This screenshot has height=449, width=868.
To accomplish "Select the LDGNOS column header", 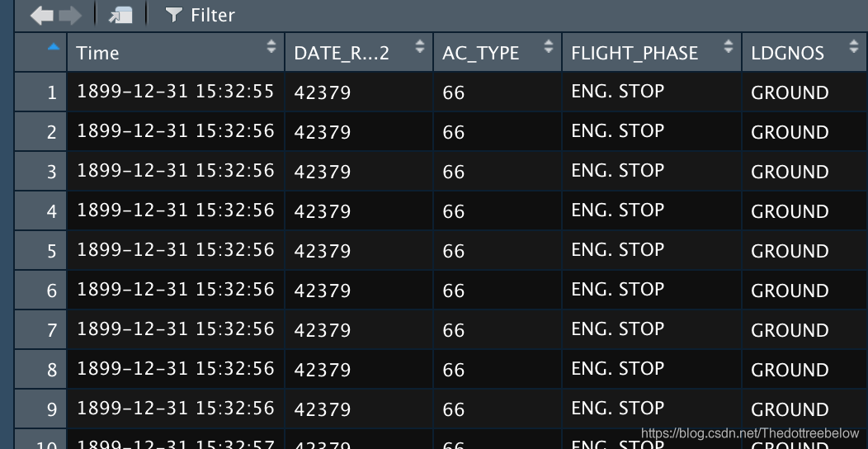I will pos(805,53).
